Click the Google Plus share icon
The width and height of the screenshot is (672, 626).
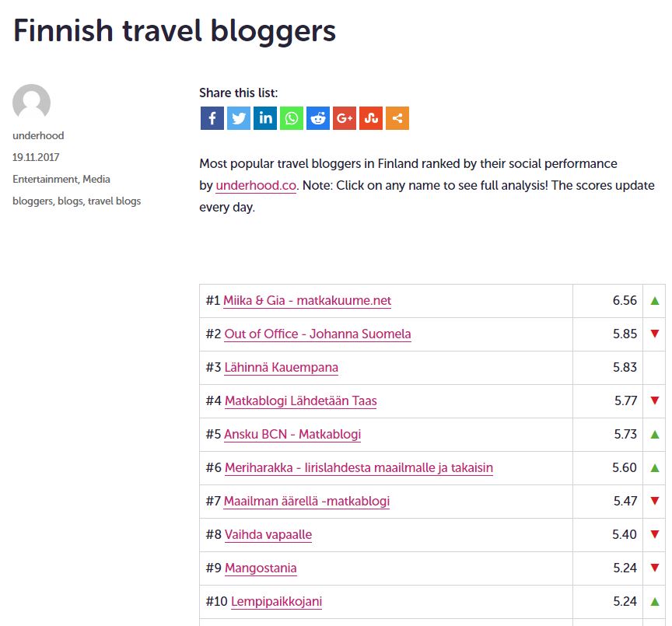[x=345, y=118]
